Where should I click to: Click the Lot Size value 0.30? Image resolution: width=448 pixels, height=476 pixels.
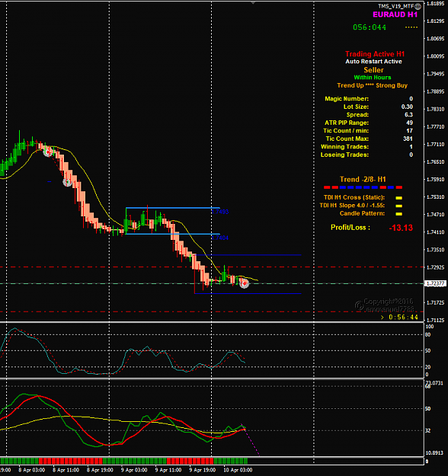click(x=407, y=107)
